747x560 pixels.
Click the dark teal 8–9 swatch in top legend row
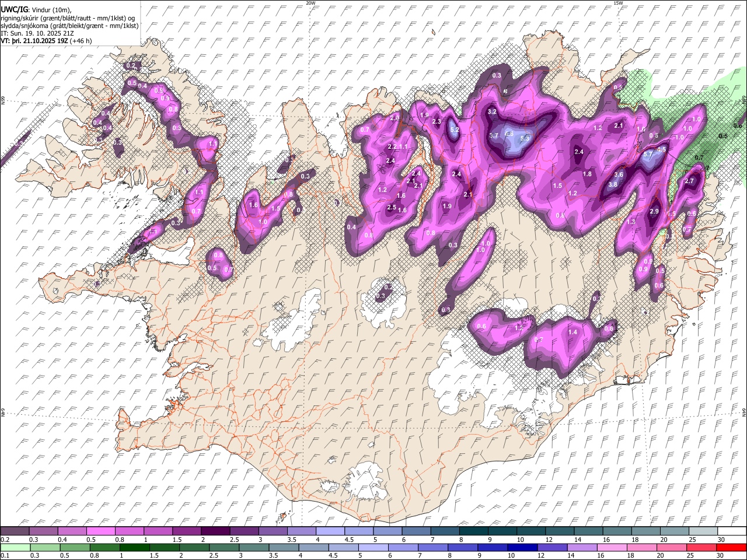473,531
